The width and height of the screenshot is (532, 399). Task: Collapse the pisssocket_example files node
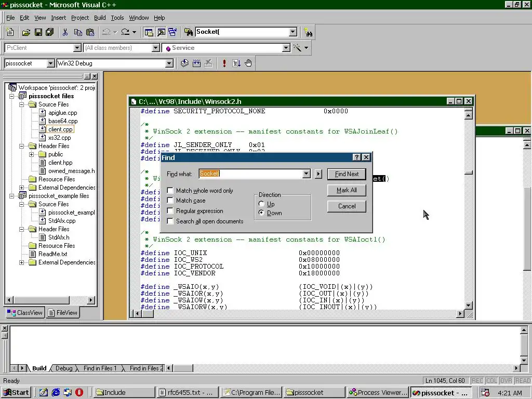(12, 196)
